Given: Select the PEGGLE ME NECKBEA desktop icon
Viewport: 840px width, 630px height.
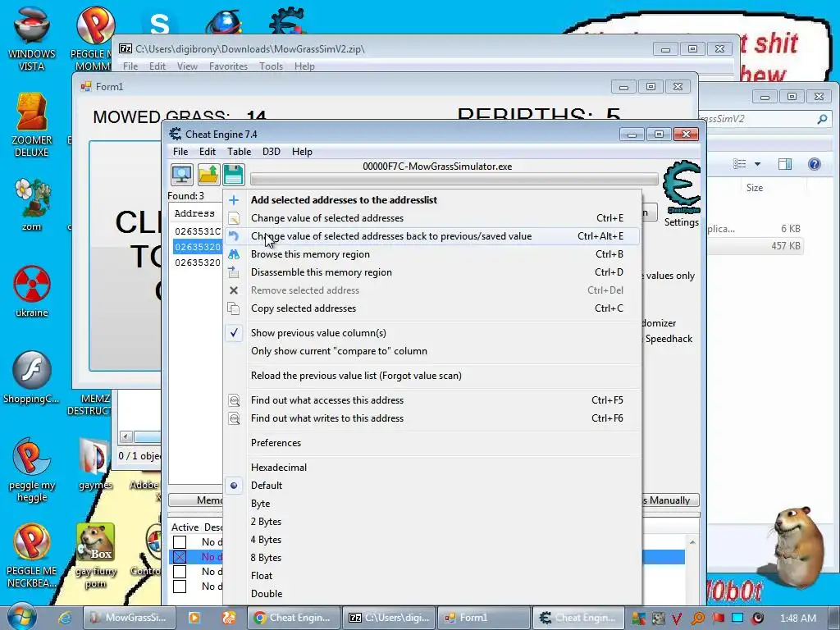Looking at the screenshot, I should pyautogui.click(x=32, y=556).
